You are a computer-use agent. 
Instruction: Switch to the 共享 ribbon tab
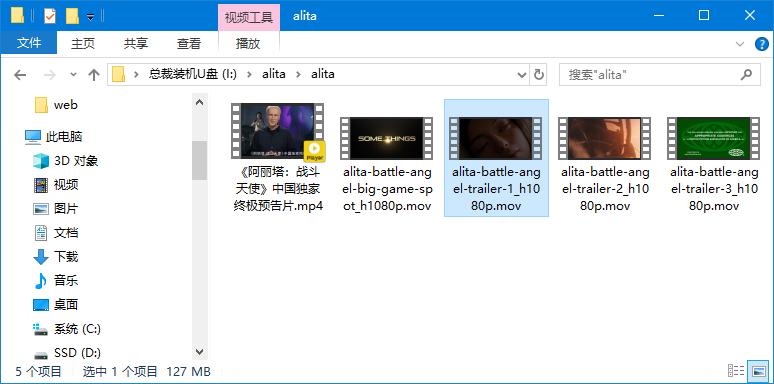(136, 43)
